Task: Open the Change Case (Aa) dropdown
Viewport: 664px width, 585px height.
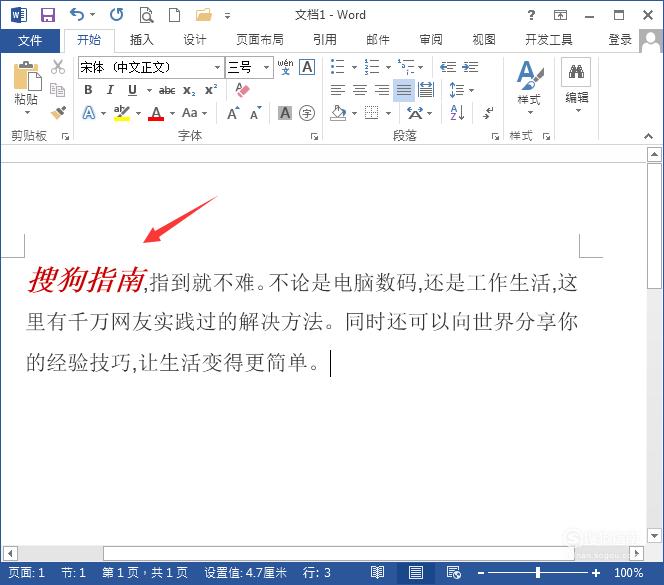Action: coord(194,113)
